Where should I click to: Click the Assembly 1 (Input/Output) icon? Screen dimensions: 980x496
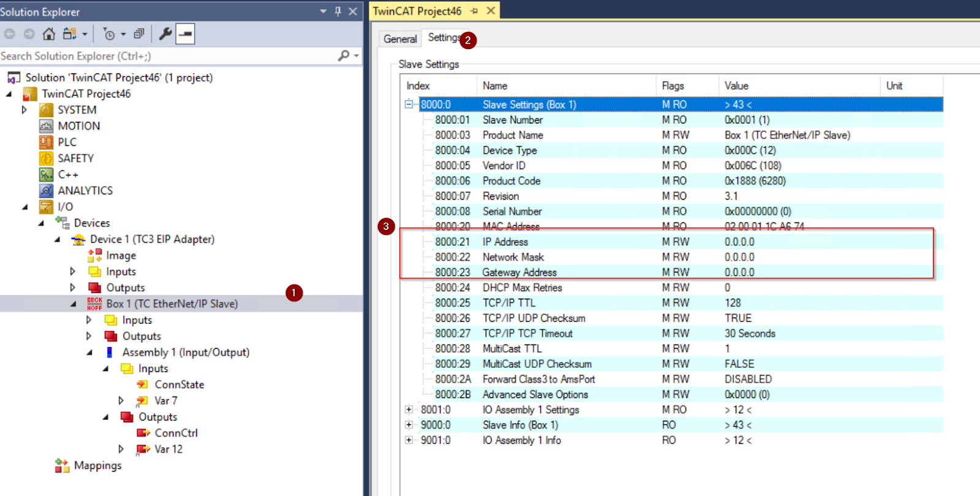(x=110, y=353)
